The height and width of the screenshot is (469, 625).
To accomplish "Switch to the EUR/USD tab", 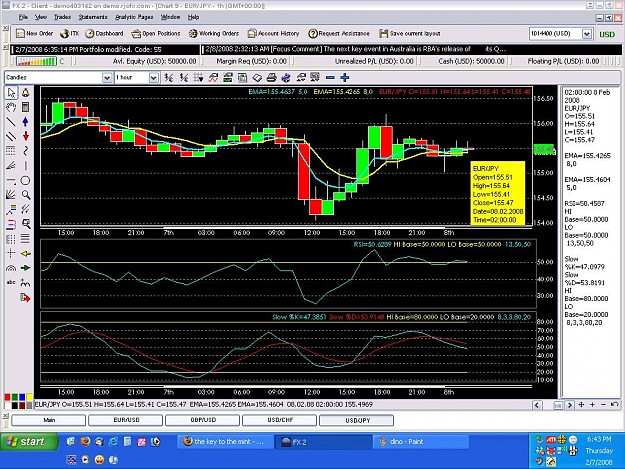I will (x=126, y=420).
